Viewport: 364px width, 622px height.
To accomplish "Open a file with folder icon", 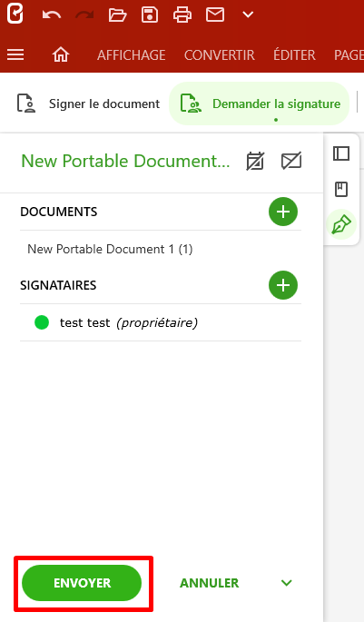I will [117, 15].
